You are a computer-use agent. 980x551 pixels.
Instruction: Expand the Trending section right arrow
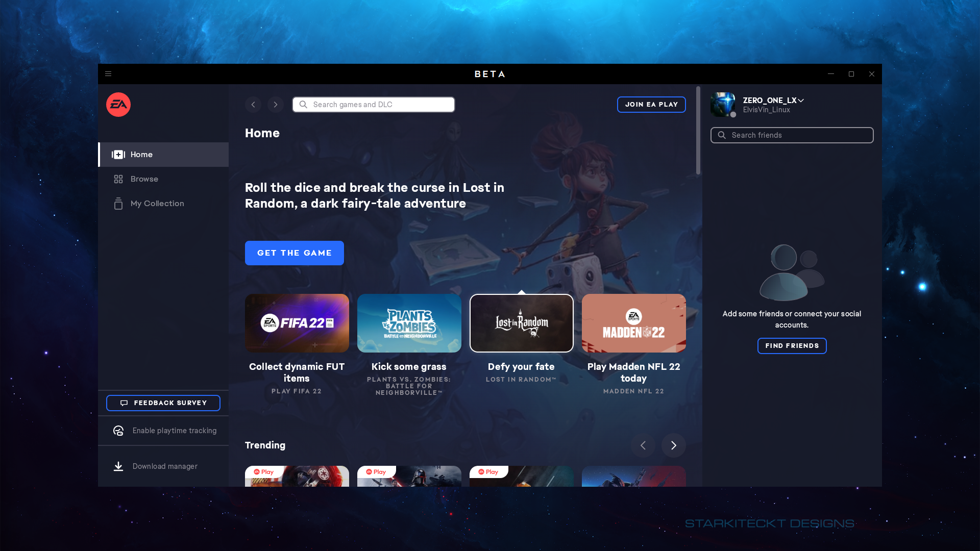coord(674,445)
